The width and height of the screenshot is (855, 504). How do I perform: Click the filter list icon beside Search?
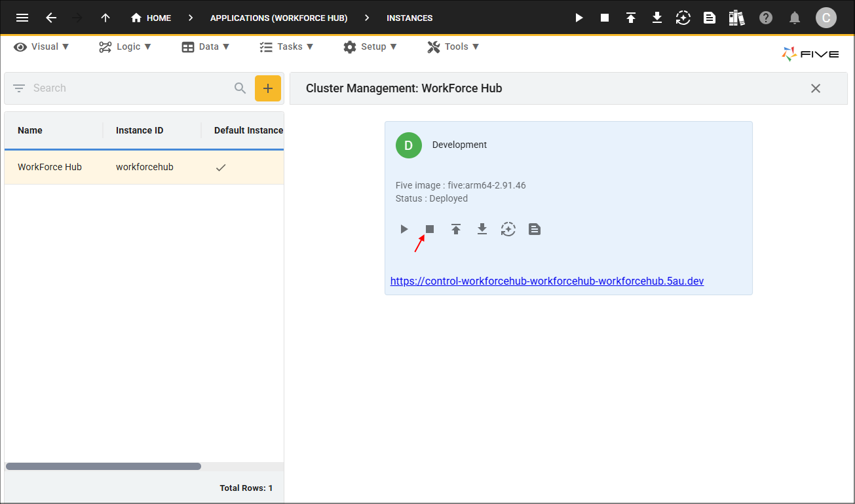click(x=19, y=88)
